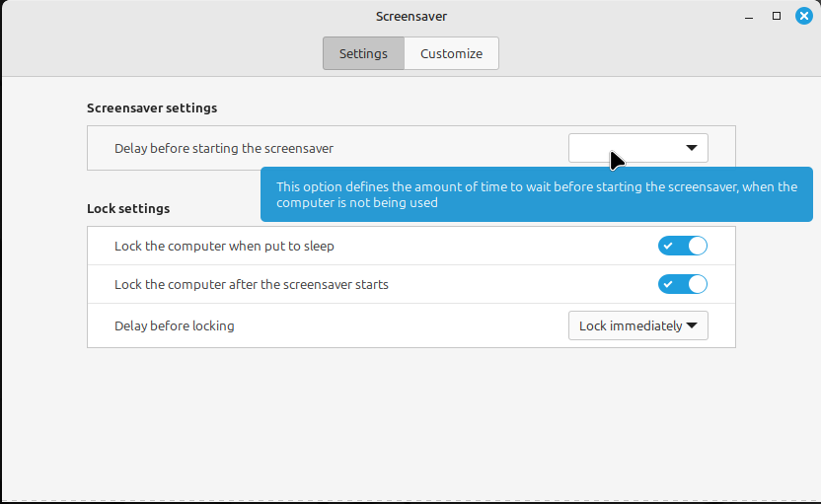821x504 pixels.
Task: Open the screensaver start delay dropdown
Action: point(637,148)
